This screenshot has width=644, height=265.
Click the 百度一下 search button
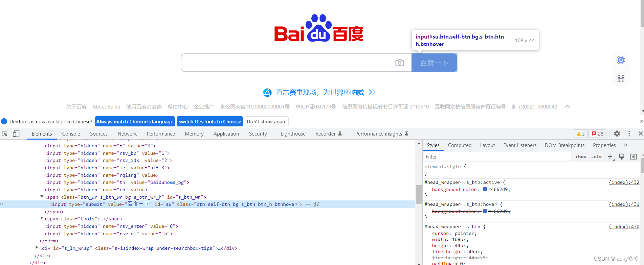(x=434, y=63)
